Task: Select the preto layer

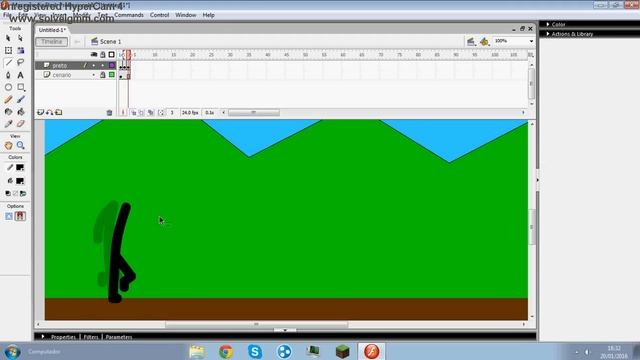Action: [60, 65]
